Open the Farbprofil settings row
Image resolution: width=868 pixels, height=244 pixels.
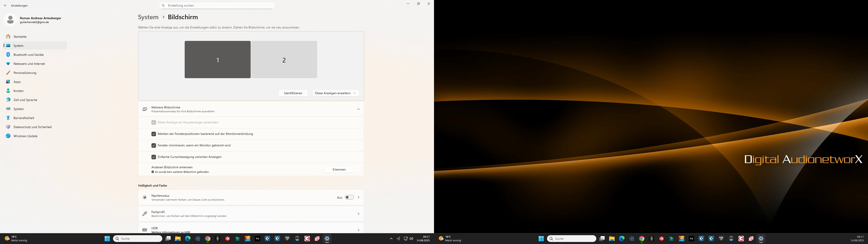[251, 214]
